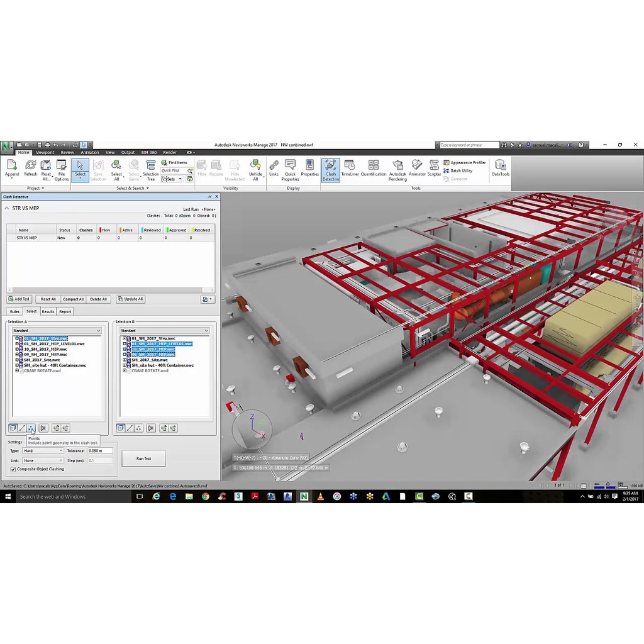Toggle Surfaces geometry for Selection A
The height and width of the screenshot is (644, 644).
(13, 428)
